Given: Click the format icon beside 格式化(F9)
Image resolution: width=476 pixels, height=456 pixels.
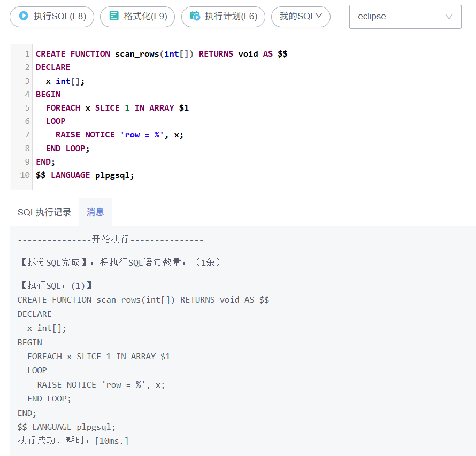Looking at the screenshot, I should coord(114,16).
